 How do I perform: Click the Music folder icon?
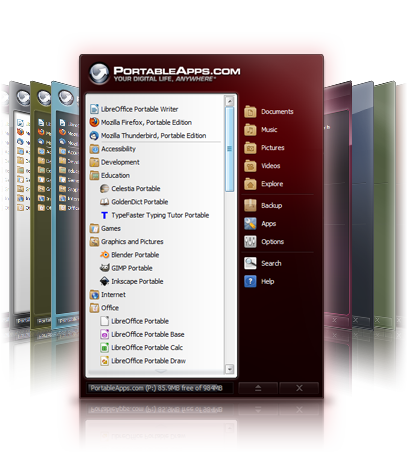coord(250,130)
